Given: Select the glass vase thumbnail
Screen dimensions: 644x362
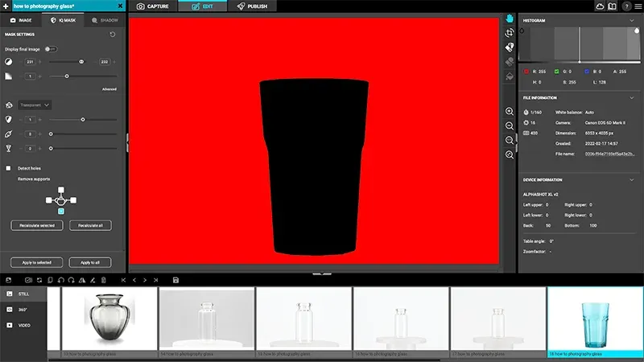Looking at the screenshot, I should [x=109, y=319].
